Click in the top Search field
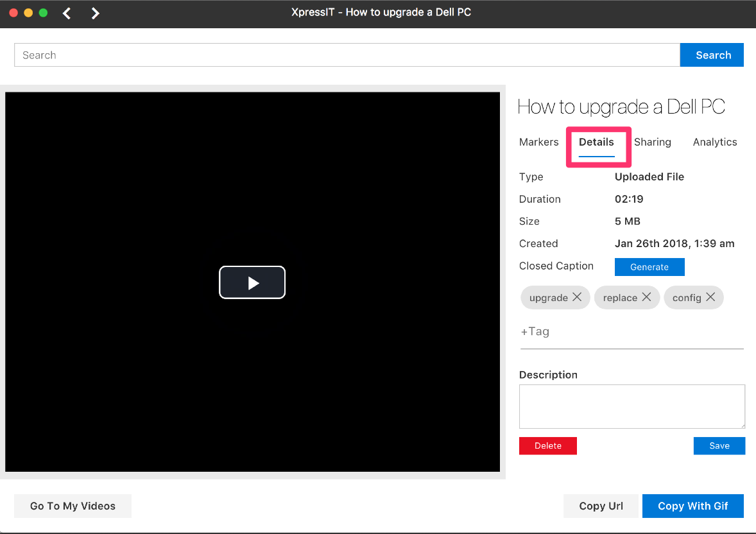756x534 pixels. pyautogui.click(x=347, y=55)
